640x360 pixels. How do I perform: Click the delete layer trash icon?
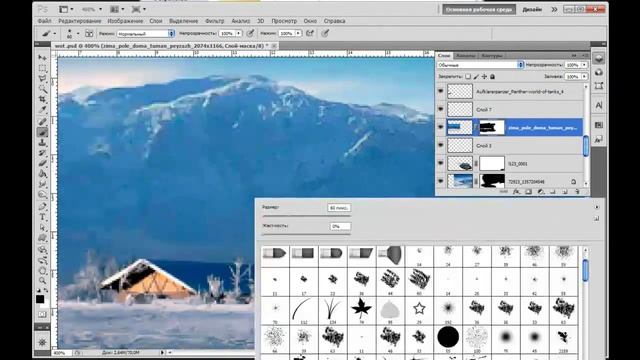[577, 191]
